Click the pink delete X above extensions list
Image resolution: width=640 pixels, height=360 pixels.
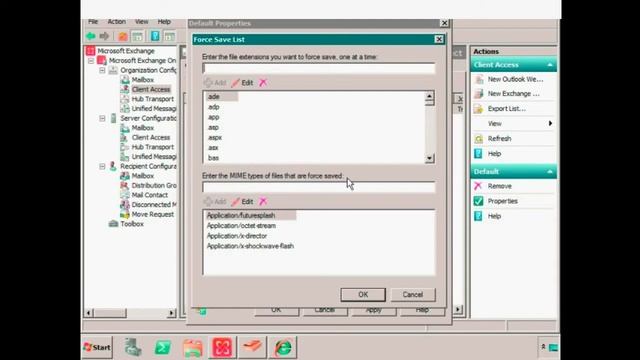[x=263, y=82]
